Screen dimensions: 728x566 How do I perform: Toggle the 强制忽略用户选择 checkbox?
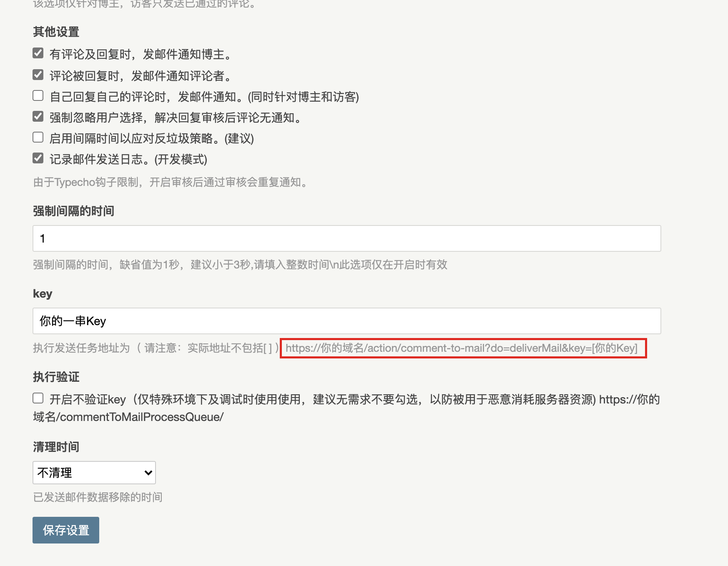[x=38, y=117]
